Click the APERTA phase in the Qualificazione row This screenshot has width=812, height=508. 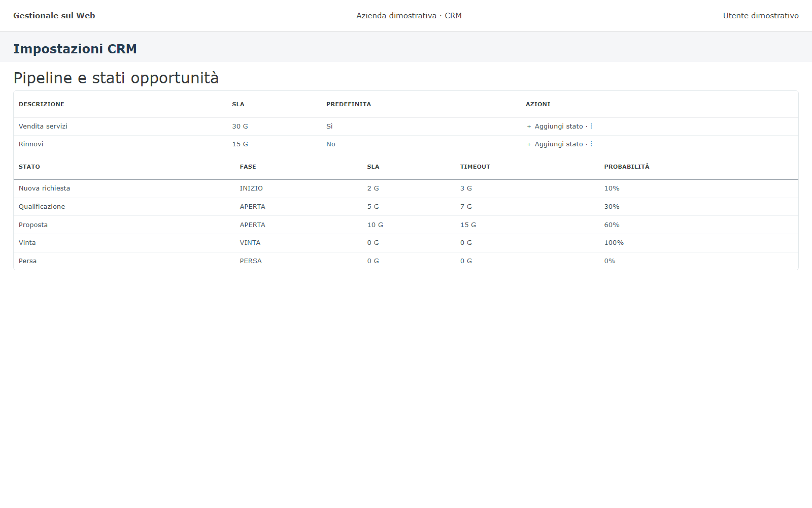(x=253, y=207)
